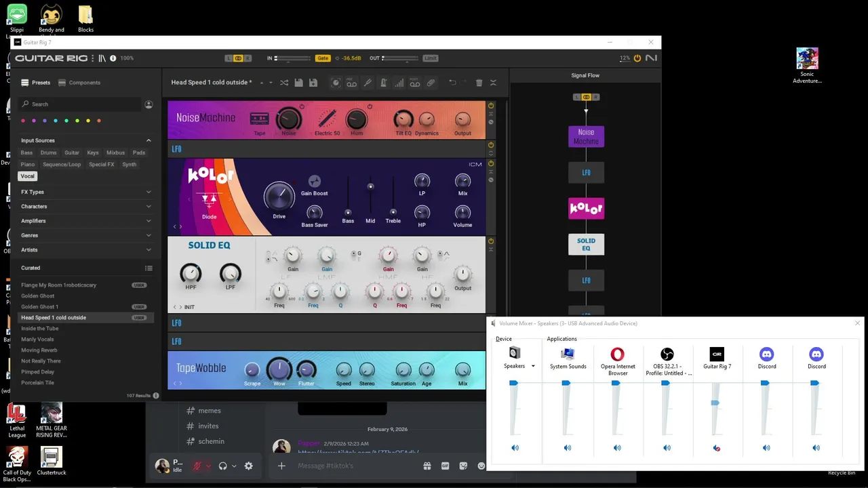Screen dimensions: 868x488
Task: Open the pre tape deck tool
Action: tap(351, 83)
